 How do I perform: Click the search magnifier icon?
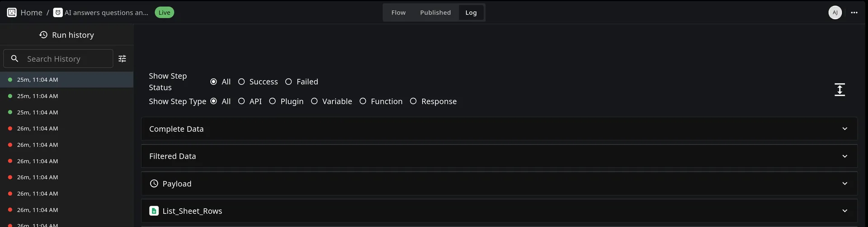(15, 59)
